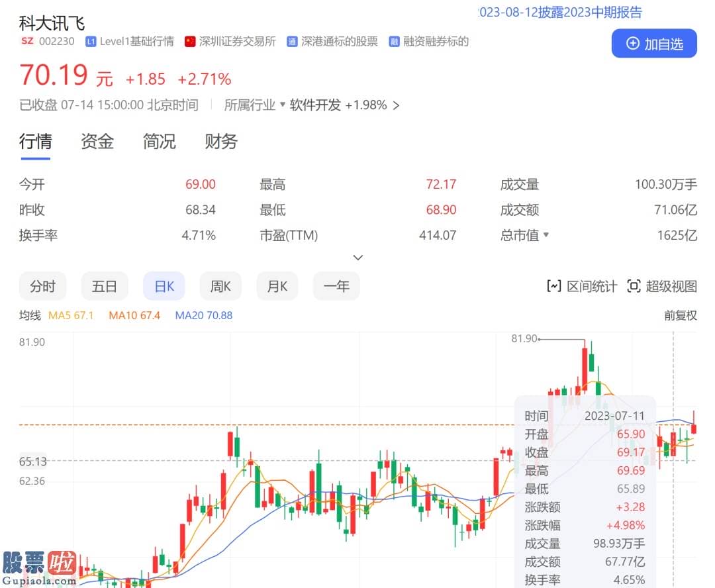Click the 最低 value 68.90

(x=441, y=210)
